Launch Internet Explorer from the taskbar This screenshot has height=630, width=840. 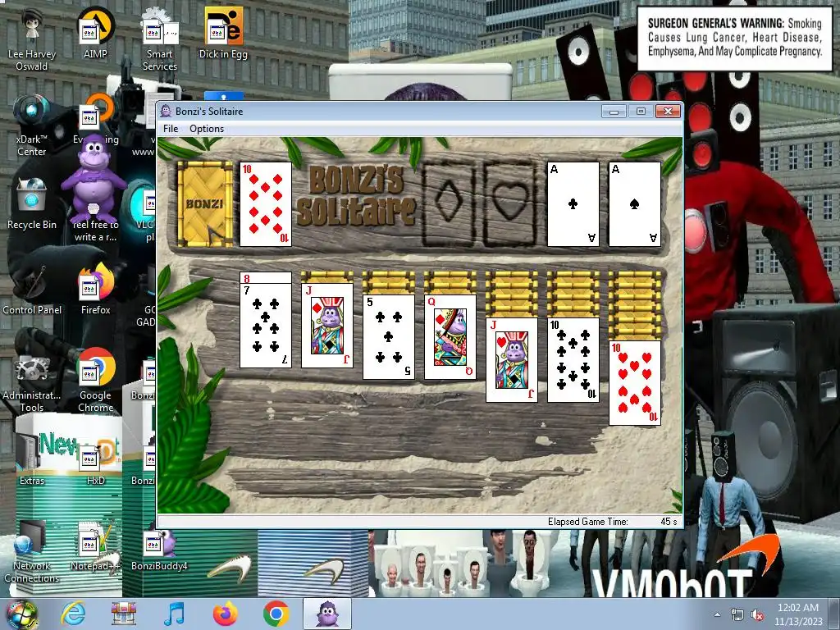pos(73,614)
